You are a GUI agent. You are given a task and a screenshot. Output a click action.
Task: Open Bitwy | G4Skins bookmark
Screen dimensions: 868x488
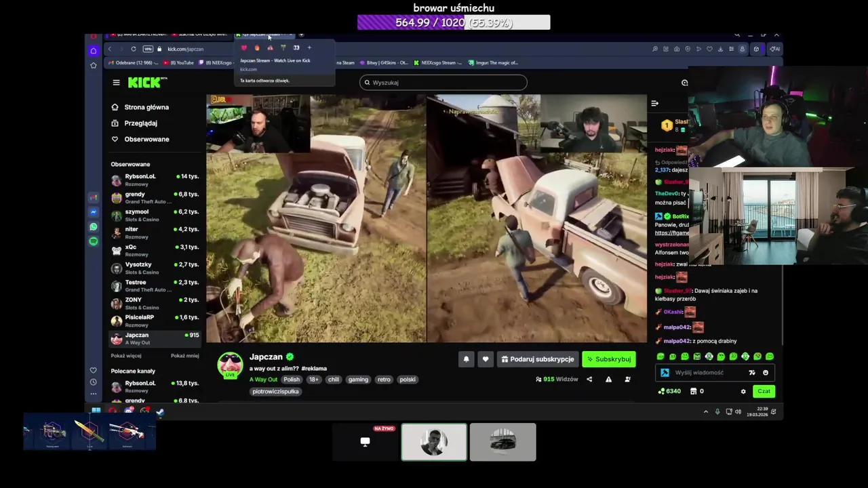point(384,62)
